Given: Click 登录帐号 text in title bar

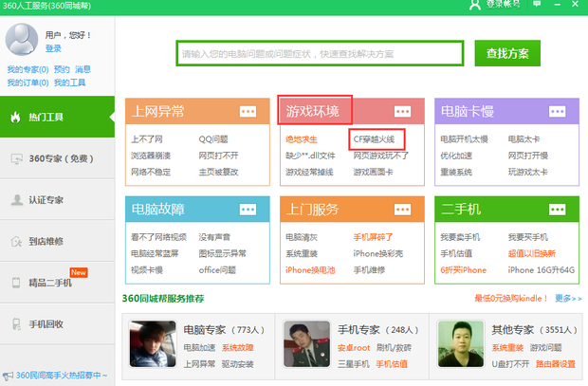Looking at the screenshot, I should (x=503, y=4).
